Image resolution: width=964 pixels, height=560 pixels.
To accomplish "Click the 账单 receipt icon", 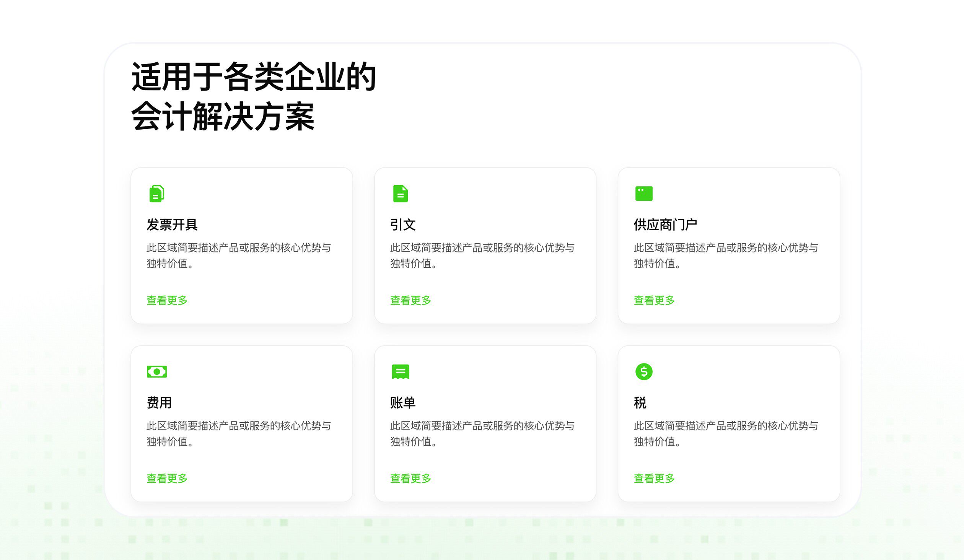I will click(400, 371).
